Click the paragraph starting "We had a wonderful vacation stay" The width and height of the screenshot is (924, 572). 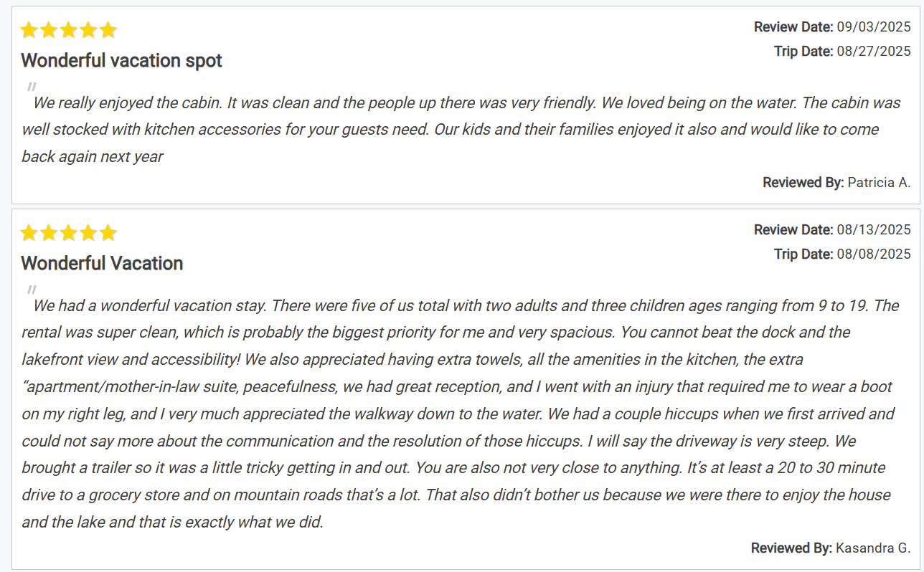459,414
